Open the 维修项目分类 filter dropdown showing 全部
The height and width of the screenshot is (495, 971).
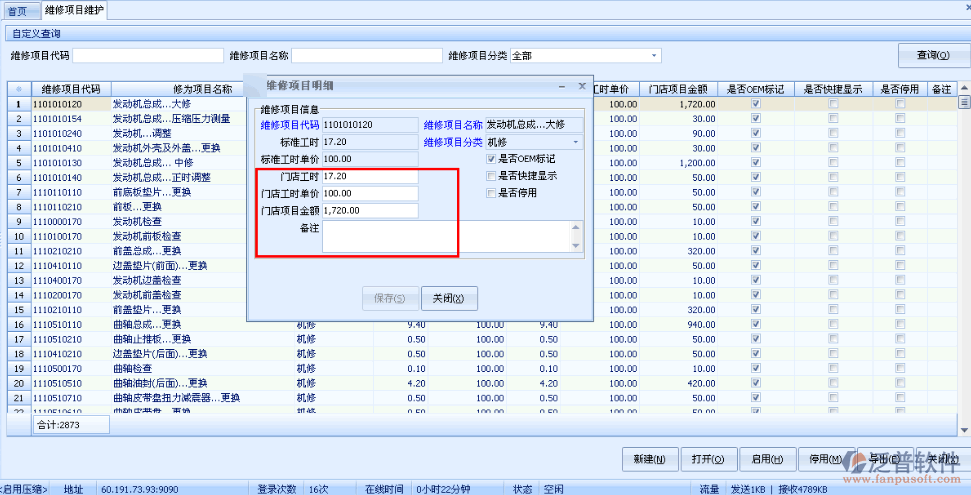click(655, 55)
